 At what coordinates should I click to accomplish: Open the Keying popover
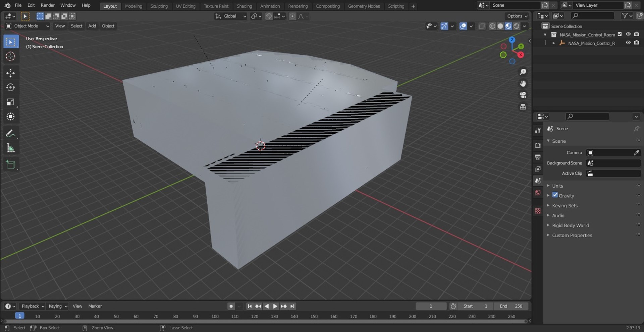pos(58,306)
